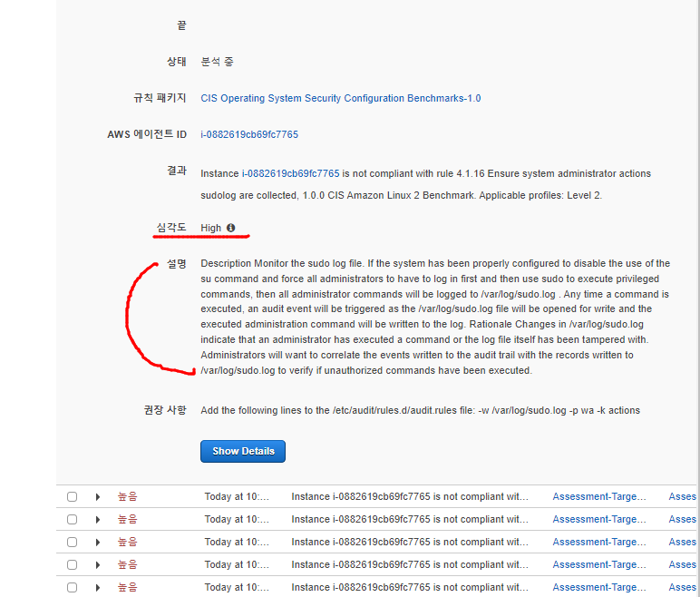Screen dimensions: 700x597
Task: Open the Assessment-Targe... link in the first finding row
Action: [599, 496]
